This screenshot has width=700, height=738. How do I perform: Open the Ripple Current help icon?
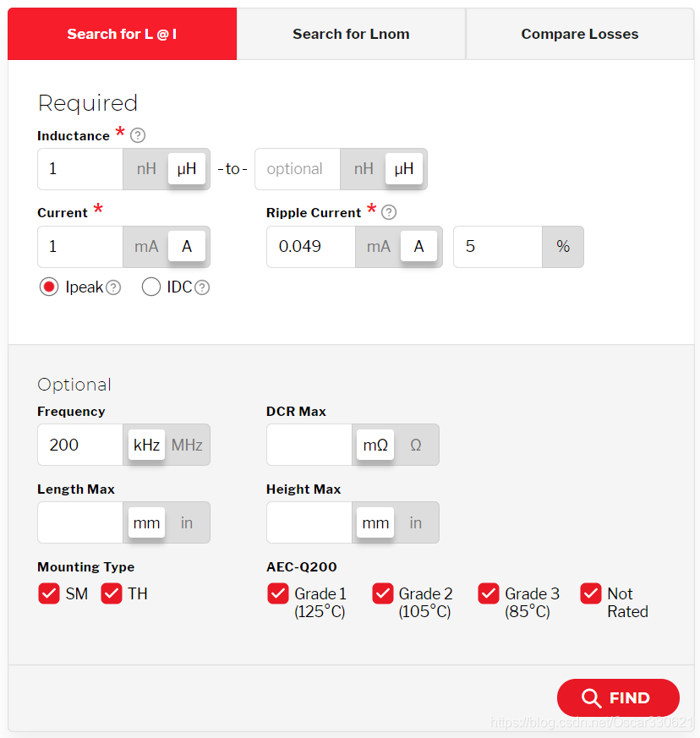(389, 212)
